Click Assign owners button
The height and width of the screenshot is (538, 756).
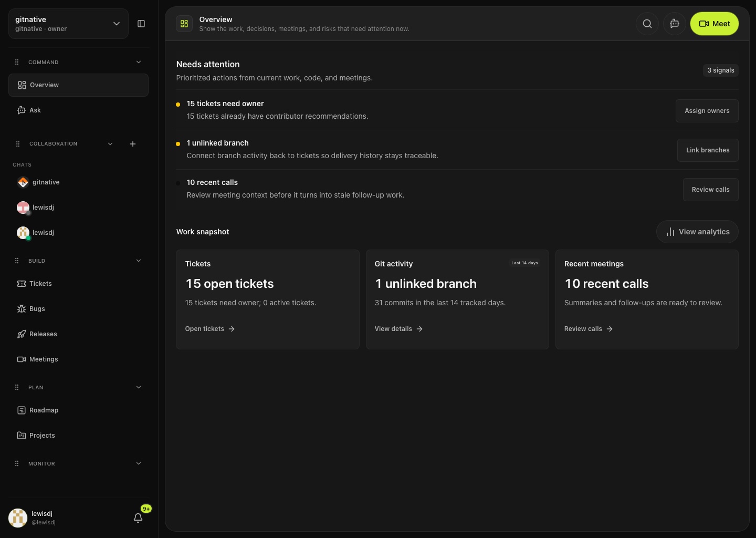point(707,111)
